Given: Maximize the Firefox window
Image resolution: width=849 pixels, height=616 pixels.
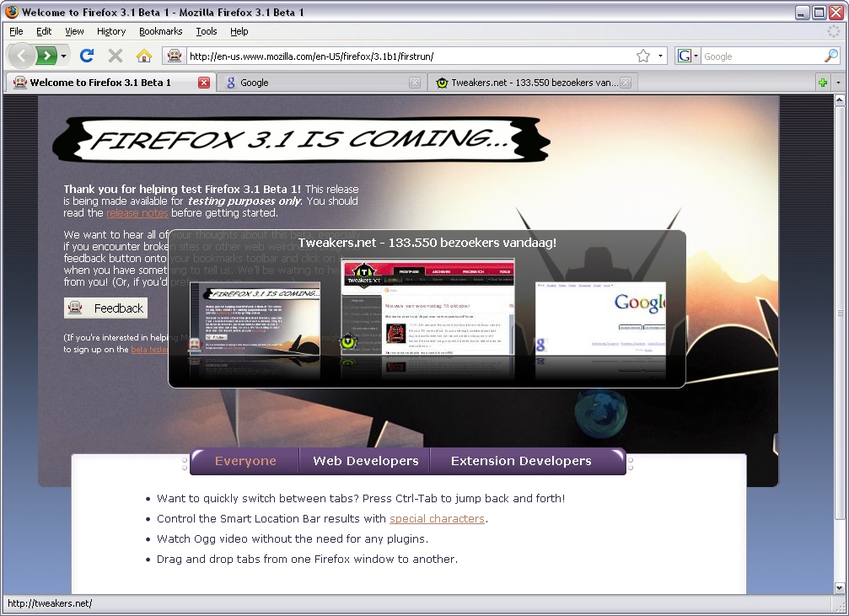Looking at the screenshot, I should click(x=819, y=12).
